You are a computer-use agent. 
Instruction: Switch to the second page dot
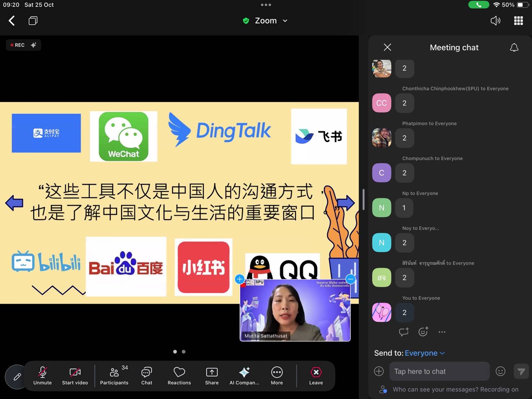pyautogui.click(x=184, y=351)
